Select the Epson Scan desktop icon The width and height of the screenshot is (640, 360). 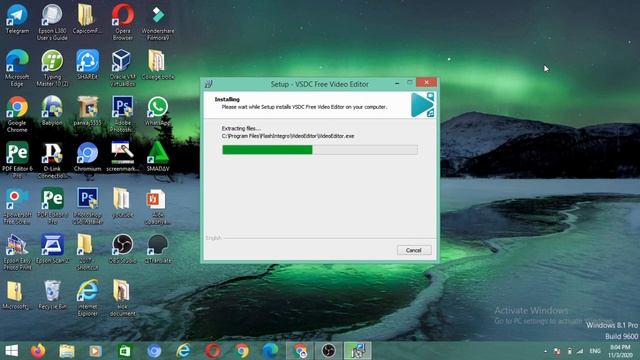(52, 249)
